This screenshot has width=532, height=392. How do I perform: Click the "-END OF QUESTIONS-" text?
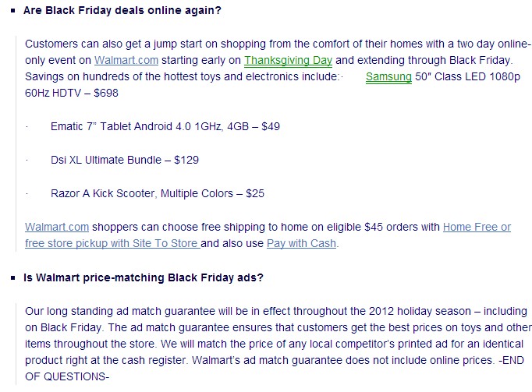[275, 369]
